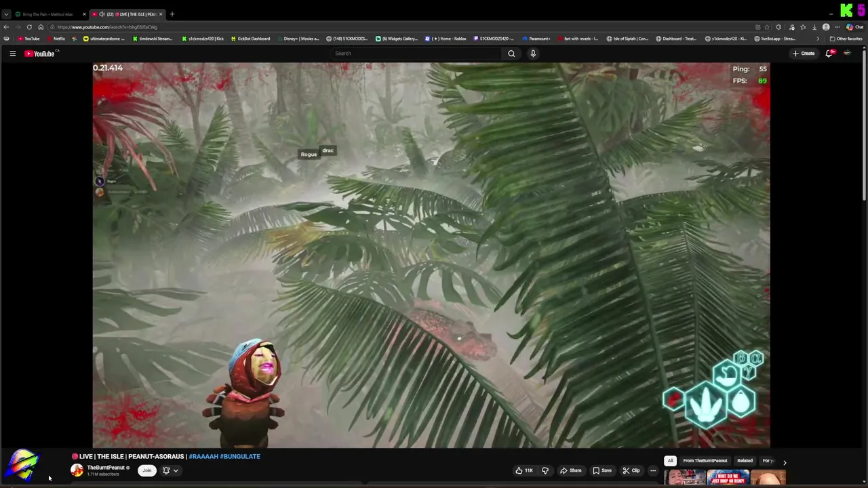The height and width of the screenshot is (488, 868).
Task: Close the LIVE THE ISLE browser tab
Action: [x=161, y=14]
